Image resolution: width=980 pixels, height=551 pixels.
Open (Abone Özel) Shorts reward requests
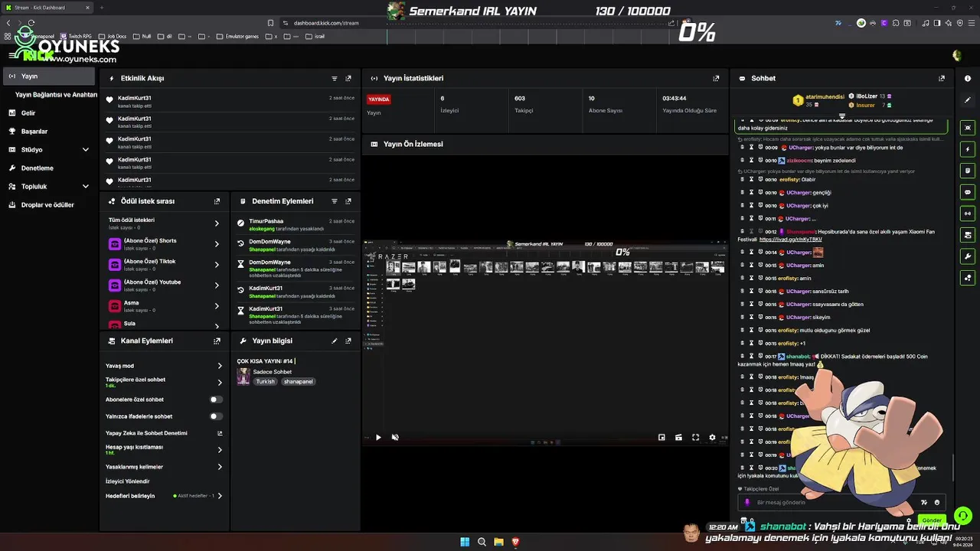coord(217,244)
